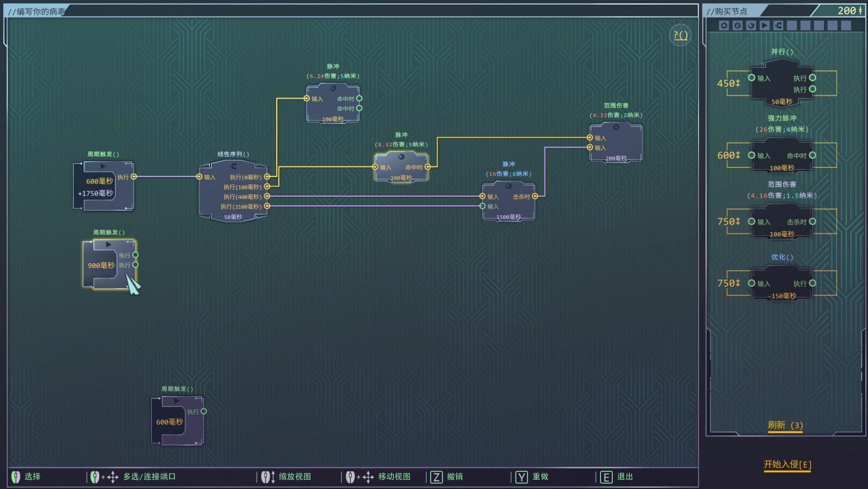868x489 pixels.
Task: Buy the 并行() node for 450
Action: (782, 83)
